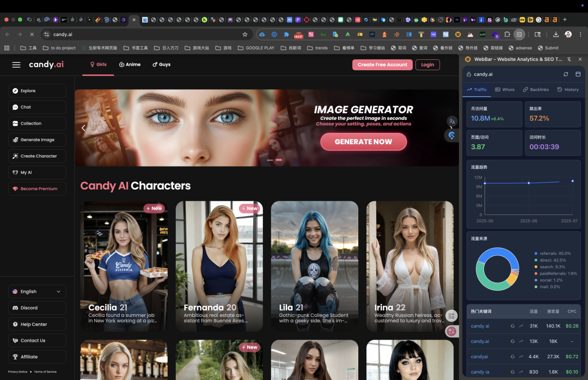Switch to the Anime tab

(x=130, y=65)
